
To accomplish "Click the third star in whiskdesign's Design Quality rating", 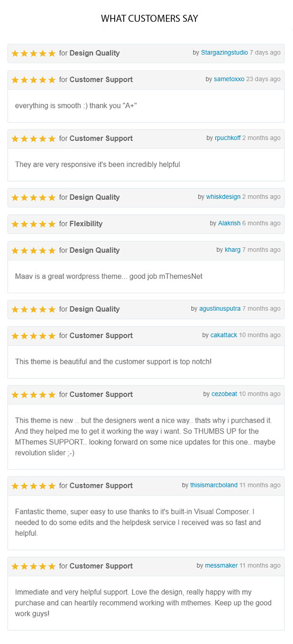I will click(x=33, y=197).
